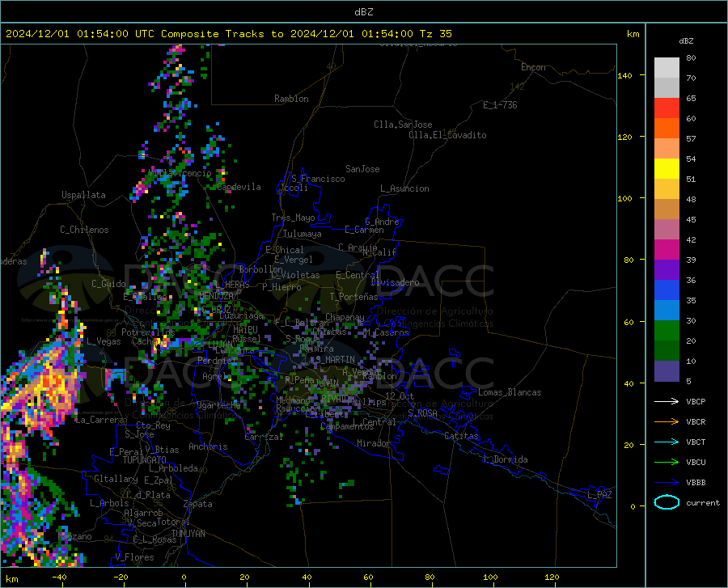The height and width of the screenshot is (588, 728).
Task: Click the Clla.SanJose label
Action: tap(403, 125)
